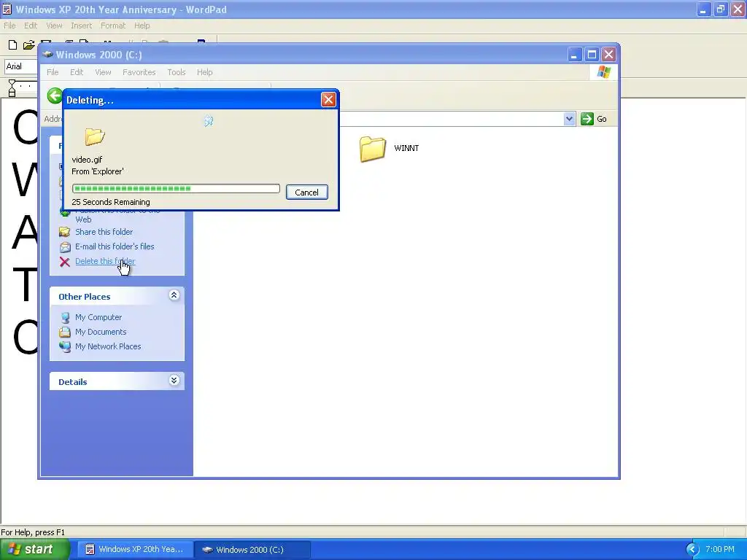Viewport: 747px width, 560px height.
Task: Open WordPad View menu
Action: click(x=54, y=26)
